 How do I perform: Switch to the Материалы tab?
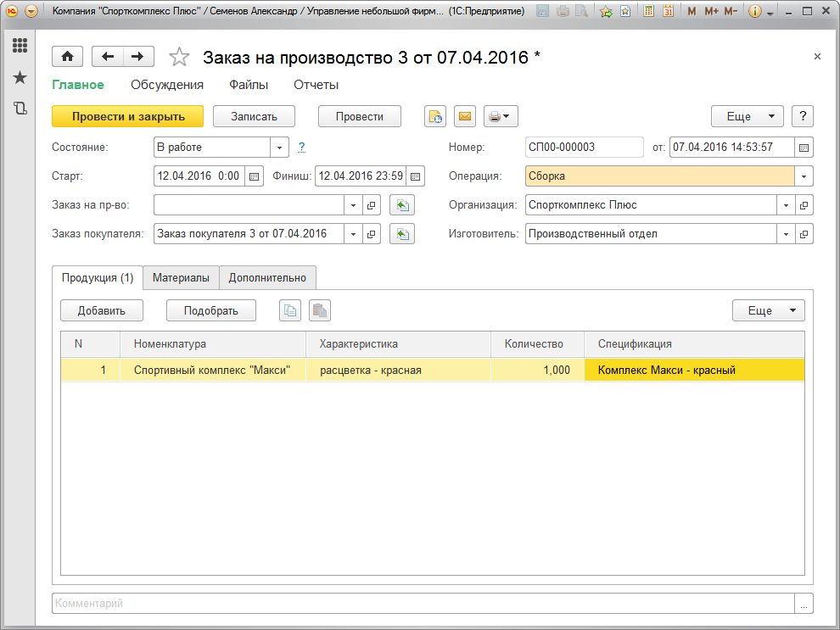click(181, 277)
